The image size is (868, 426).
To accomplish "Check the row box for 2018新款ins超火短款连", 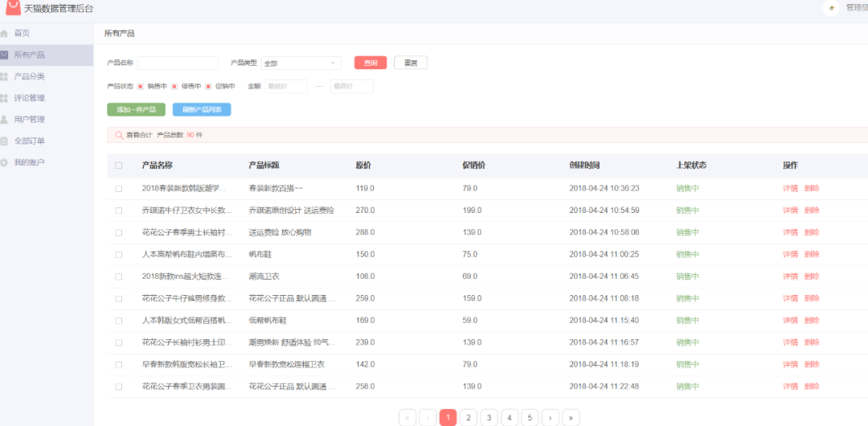I will click(118, 276).
